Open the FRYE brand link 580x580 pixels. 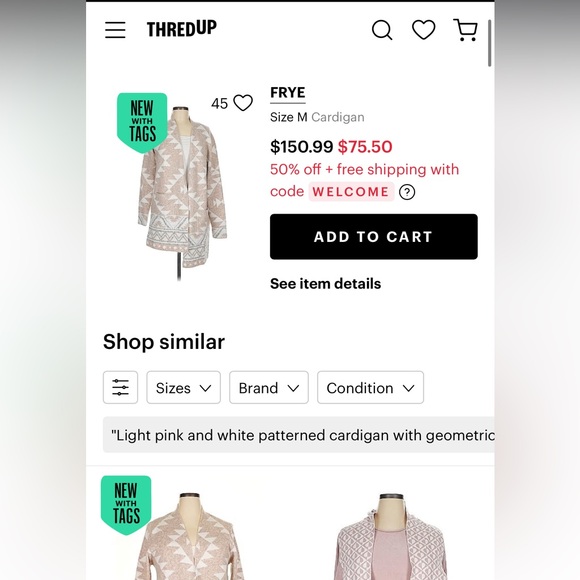288,93
